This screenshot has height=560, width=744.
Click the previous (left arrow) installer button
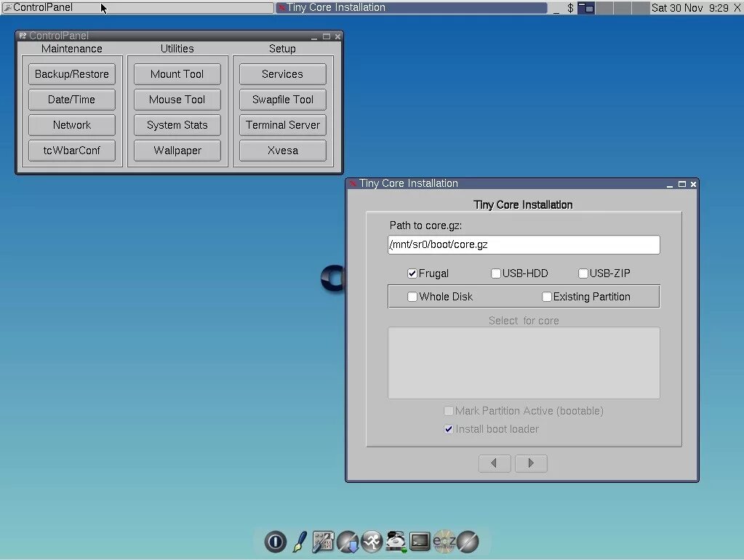(x=495, y=463)
